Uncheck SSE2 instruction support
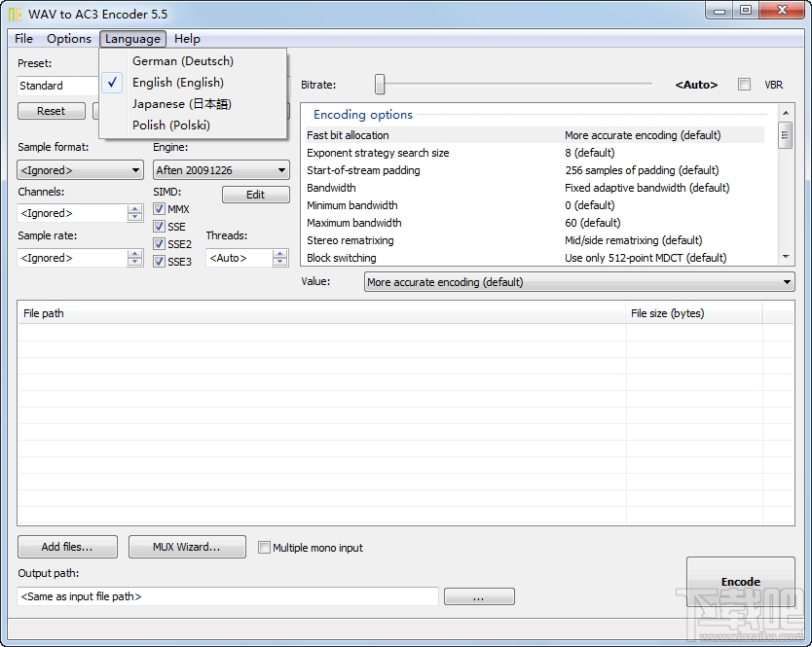812x647 pixels. coord(159,243)
